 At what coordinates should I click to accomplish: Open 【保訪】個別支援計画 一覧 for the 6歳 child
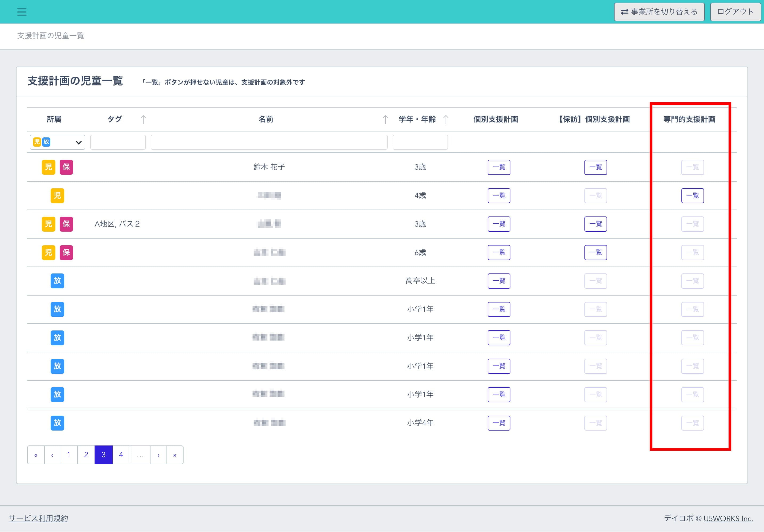pos(596,252)
